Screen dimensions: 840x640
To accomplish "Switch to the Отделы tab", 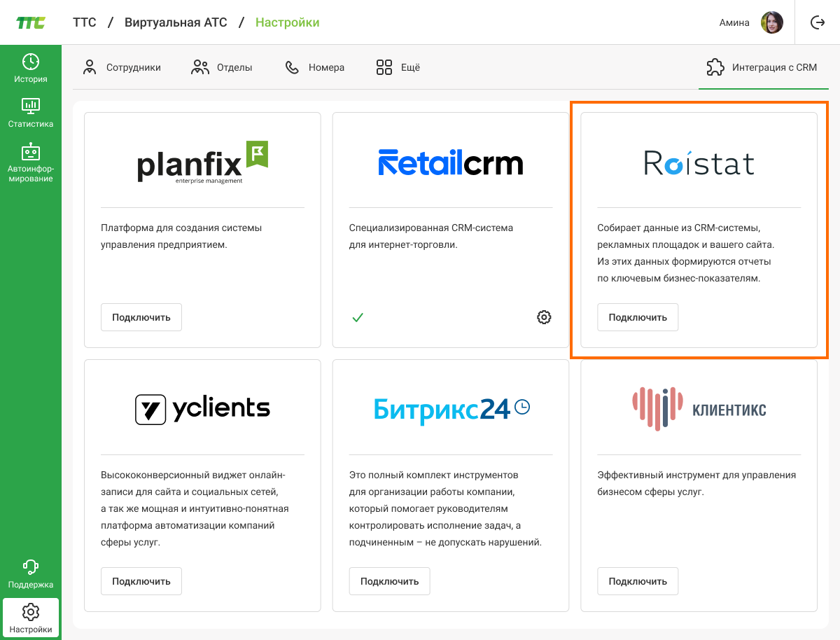I will tap(222, 67).
